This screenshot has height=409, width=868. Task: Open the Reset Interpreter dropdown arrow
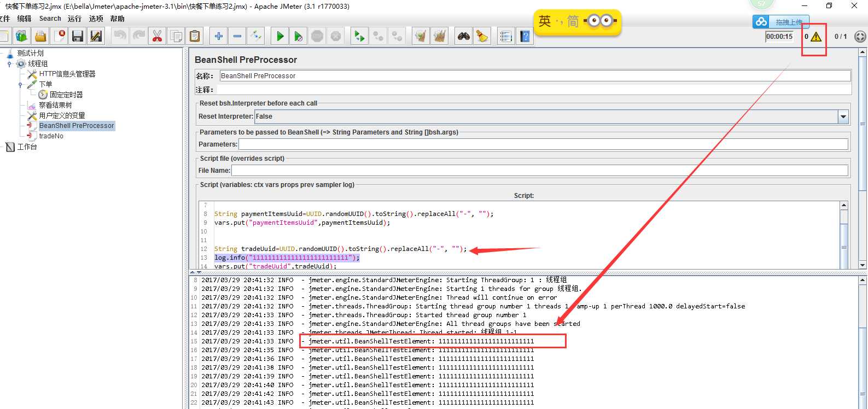[x=843, y=116]
